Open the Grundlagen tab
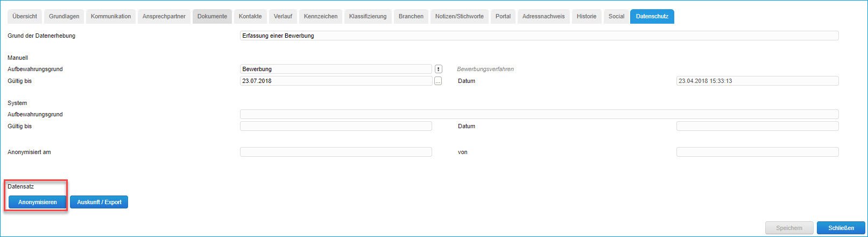The image size is (868, 237). (x=64, y=16)
